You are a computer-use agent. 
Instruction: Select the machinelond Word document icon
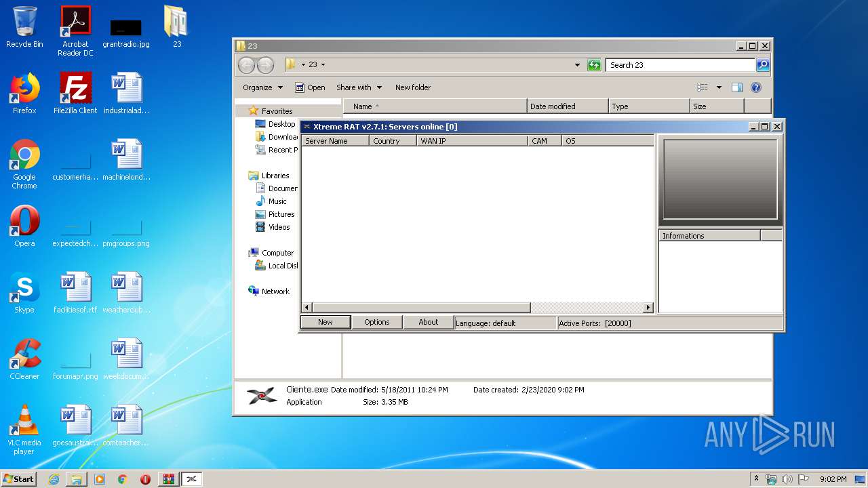pos(126,160)
